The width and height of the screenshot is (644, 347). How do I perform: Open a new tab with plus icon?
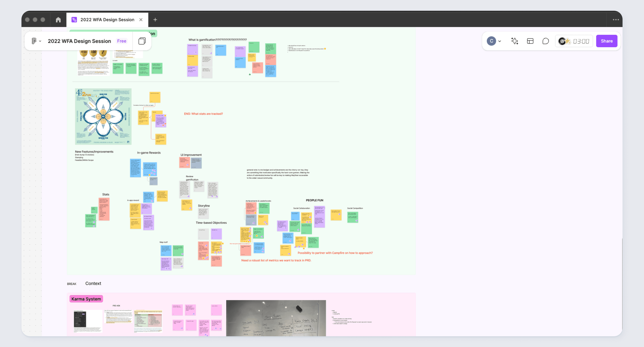155,20
